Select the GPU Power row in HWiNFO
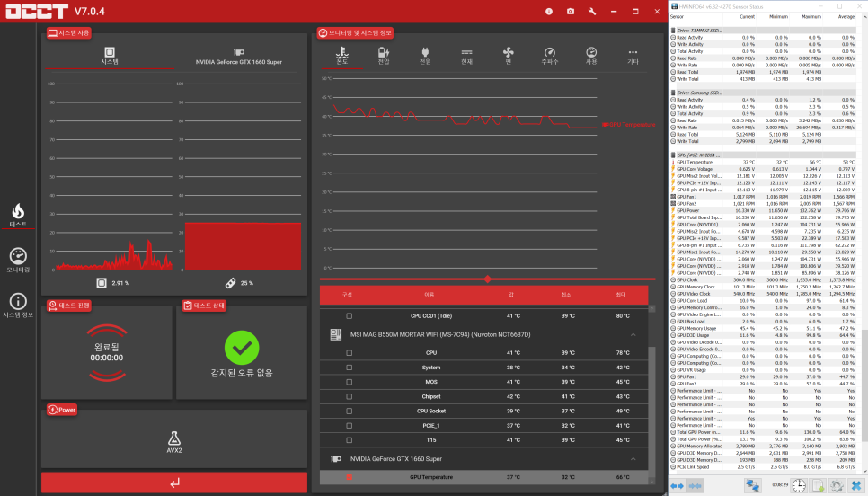 764,210
